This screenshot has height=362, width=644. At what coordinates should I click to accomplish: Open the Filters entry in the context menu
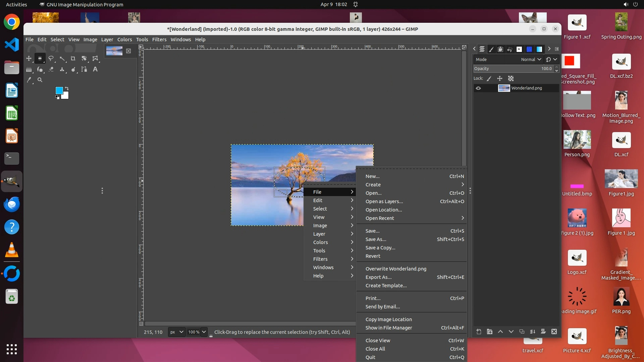pos(320,259)
